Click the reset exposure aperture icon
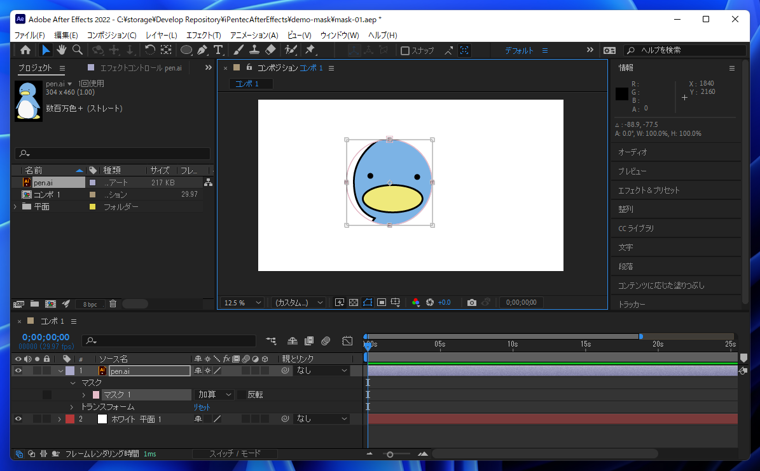The image size is (760, 471). point(429,302)
